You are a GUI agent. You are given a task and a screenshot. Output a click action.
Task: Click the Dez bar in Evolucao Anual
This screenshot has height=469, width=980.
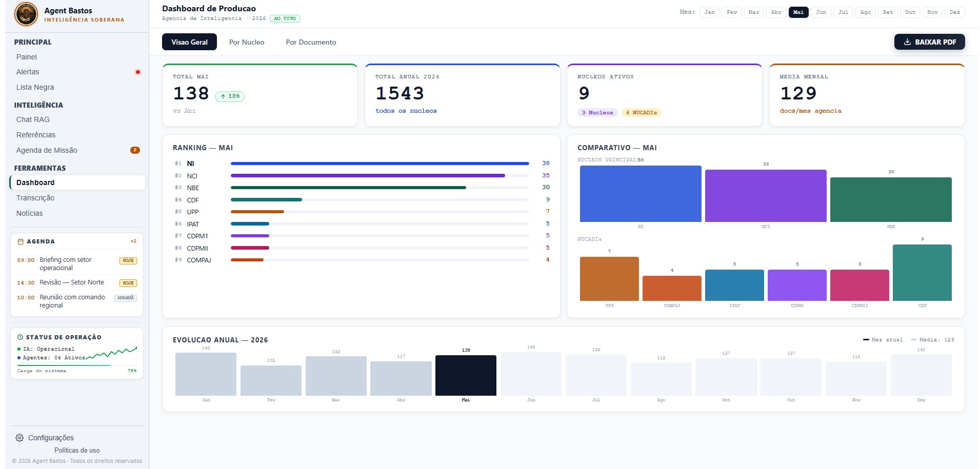pos(921,375)
